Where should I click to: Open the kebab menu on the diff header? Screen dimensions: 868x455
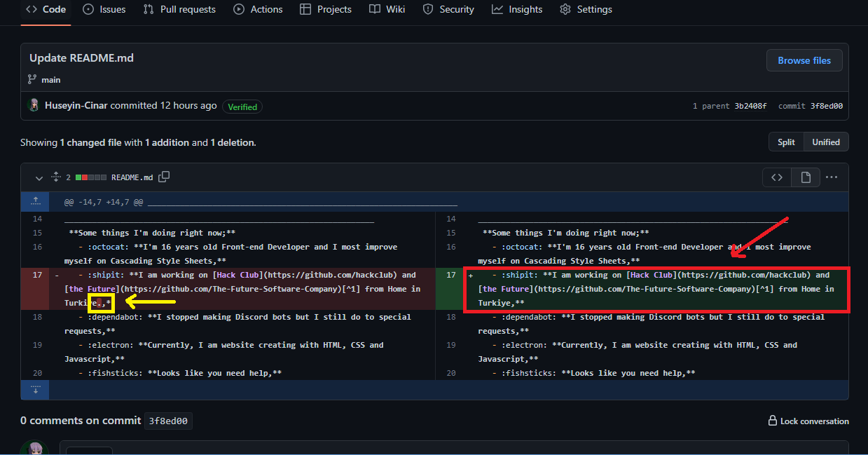[832, 177]
